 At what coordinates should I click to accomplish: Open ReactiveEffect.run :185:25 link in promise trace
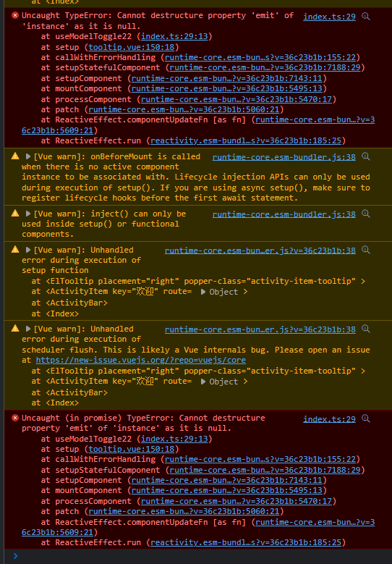pos(246,542)
